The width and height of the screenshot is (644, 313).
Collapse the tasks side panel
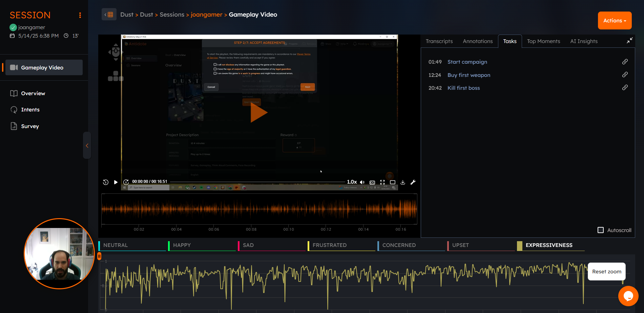tap(629, 41)
